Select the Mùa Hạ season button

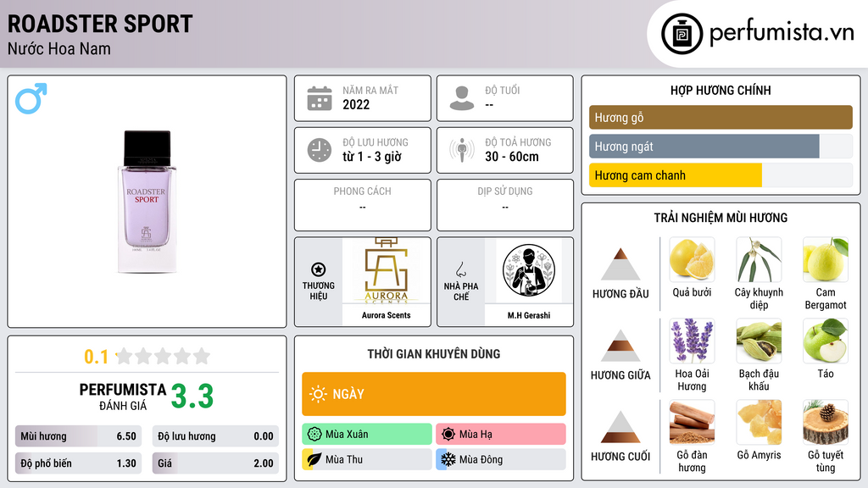[x=501, y=434]
